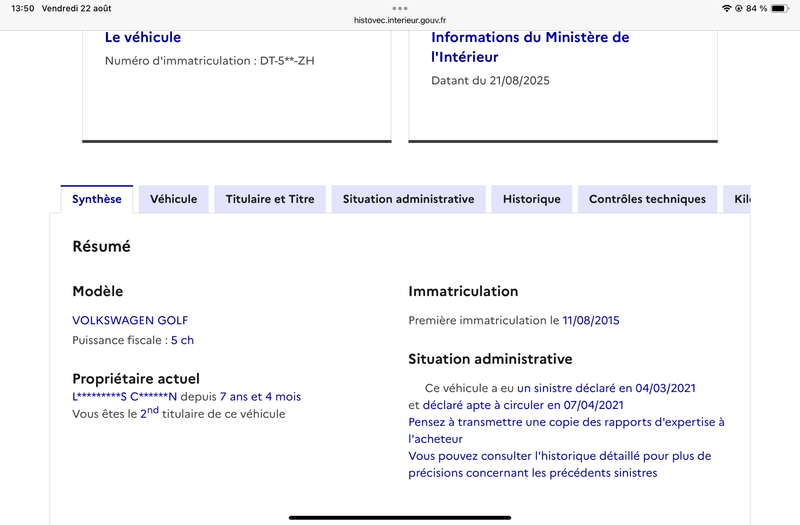800x525 pixels.
Task: Tap the clock time in status bar
Action: click(22, 8)
